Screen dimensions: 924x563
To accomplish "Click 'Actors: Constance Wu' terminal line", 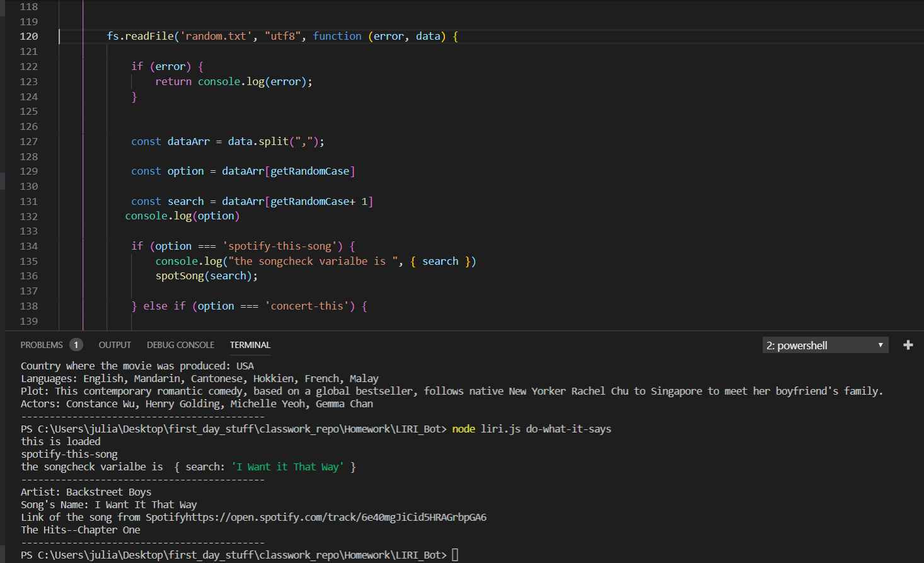I will (x=197, y=403).
